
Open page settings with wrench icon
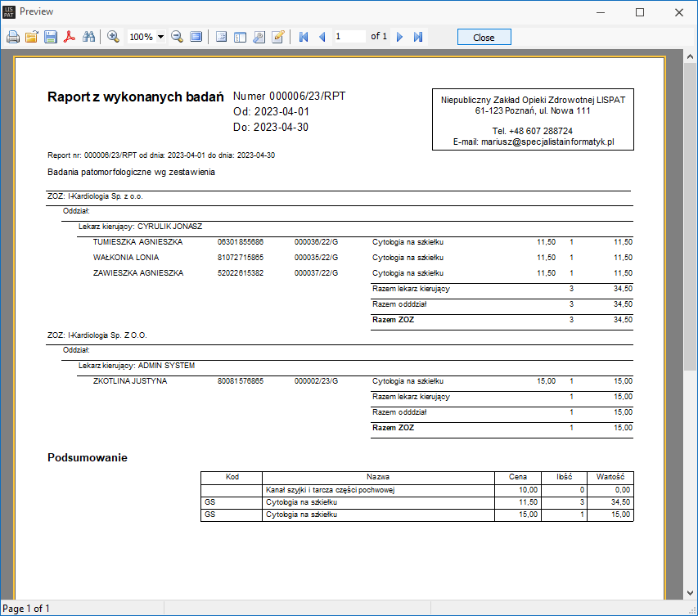[259, 37]
